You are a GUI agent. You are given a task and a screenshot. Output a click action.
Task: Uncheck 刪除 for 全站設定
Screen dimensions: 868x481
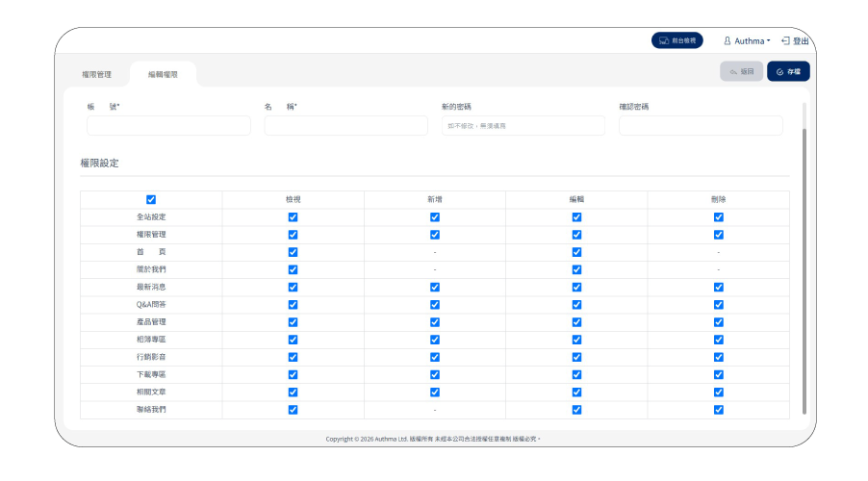[719, 217]
